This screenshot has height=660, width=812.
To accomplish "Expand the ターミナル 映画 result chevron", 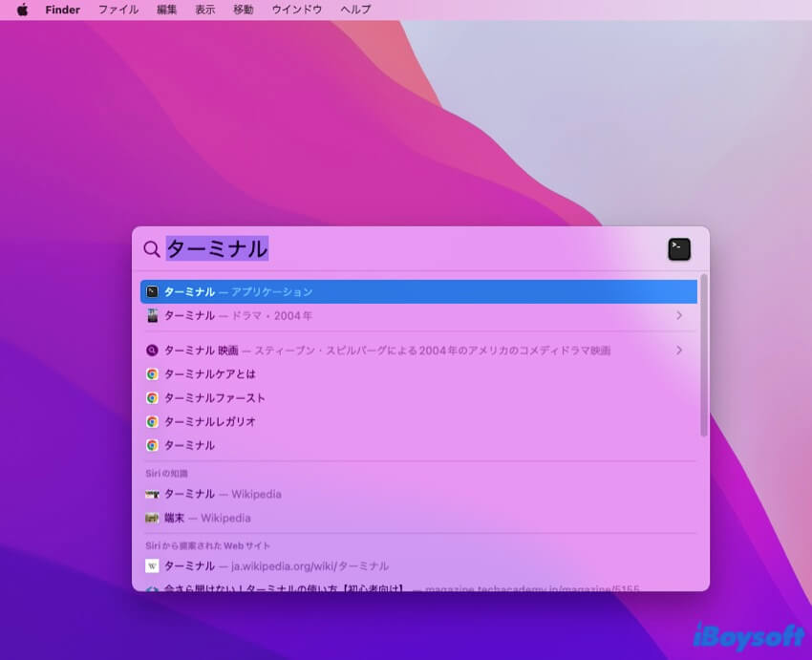I will [679, 351].
